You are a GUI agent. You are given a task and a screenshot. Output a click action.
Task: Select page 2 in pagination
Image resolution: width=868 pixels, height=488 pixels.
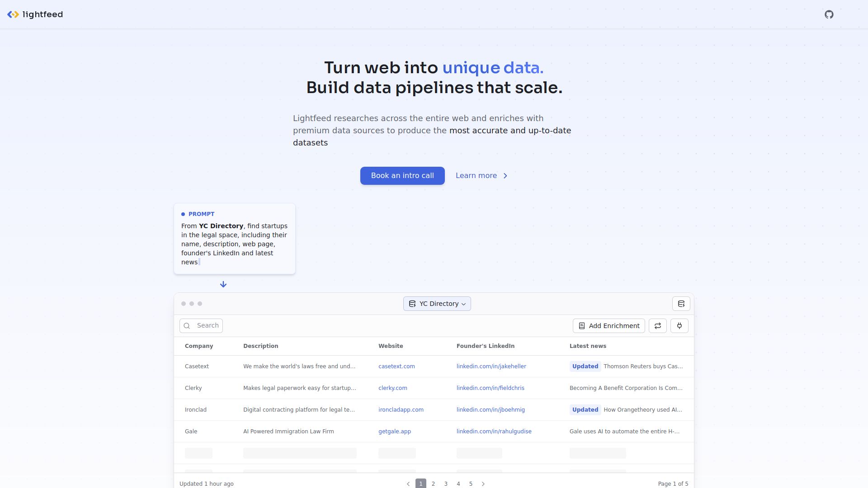pos(433,483)
